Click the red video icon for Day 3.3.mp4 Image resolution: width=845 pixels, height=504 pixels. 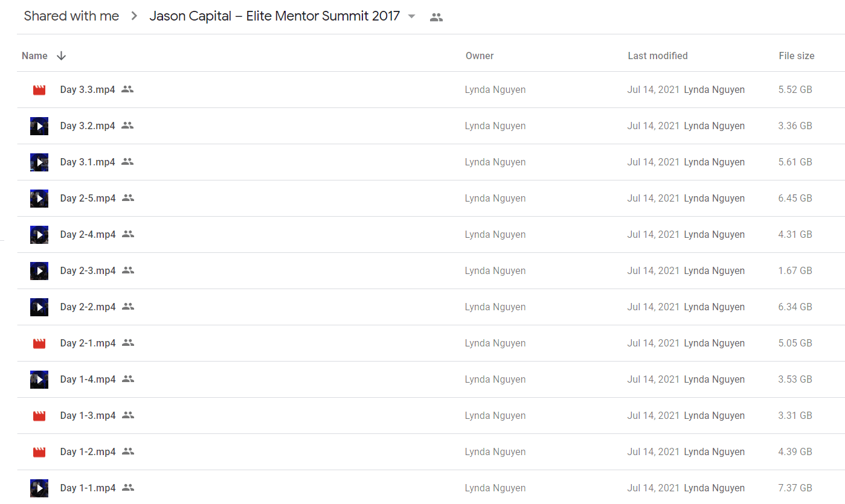[x=39, y=90]
